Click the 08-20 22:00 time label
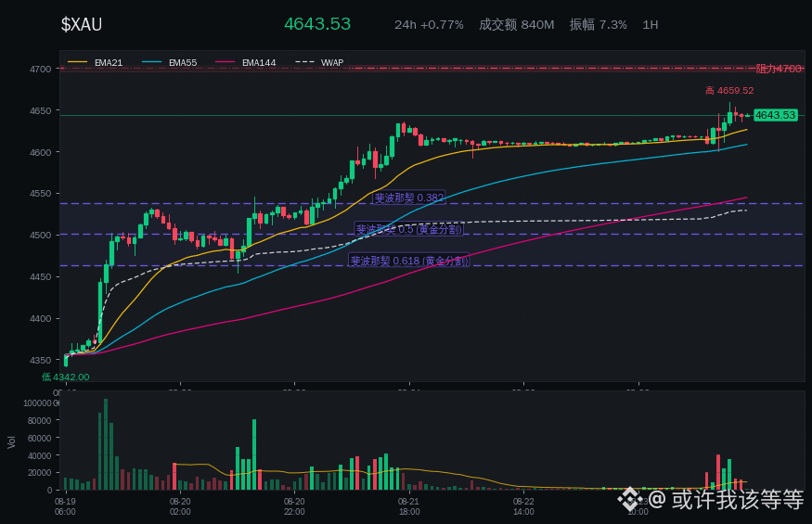Viewport: 812px width, 524px height. click(x=294, y=506)
